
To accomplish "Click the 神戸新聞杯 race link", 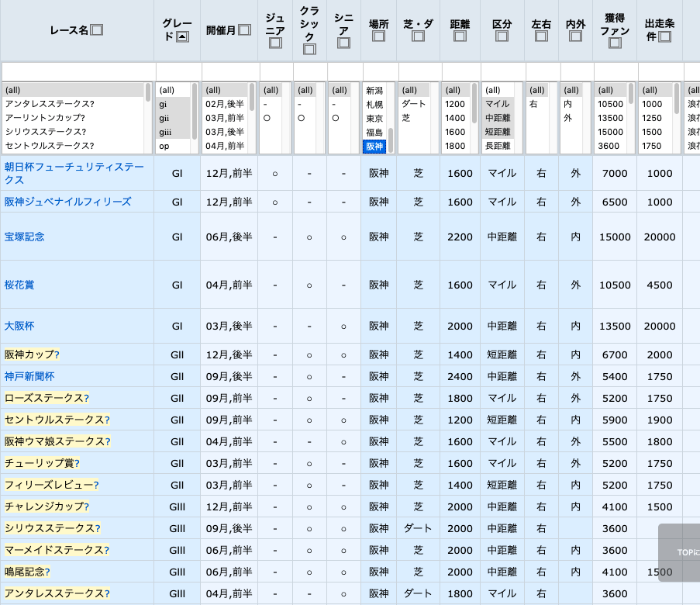I will [29, 376].
